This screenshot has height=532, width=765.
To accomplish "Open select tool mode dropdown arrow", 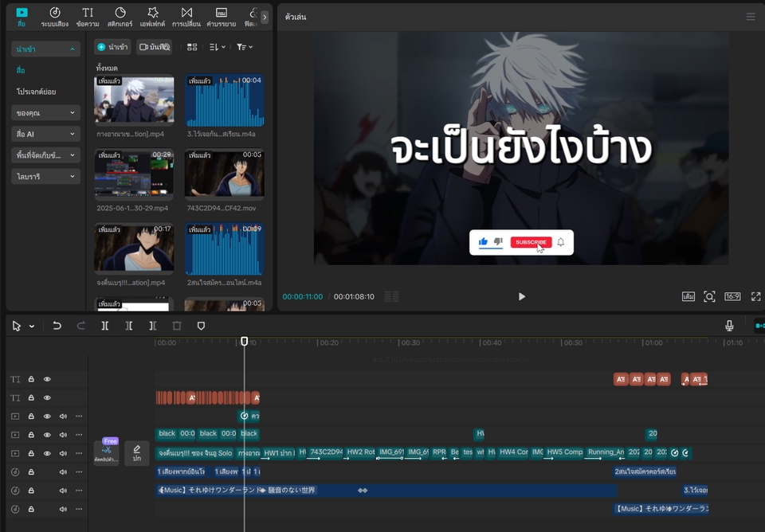I will (32, 327).
